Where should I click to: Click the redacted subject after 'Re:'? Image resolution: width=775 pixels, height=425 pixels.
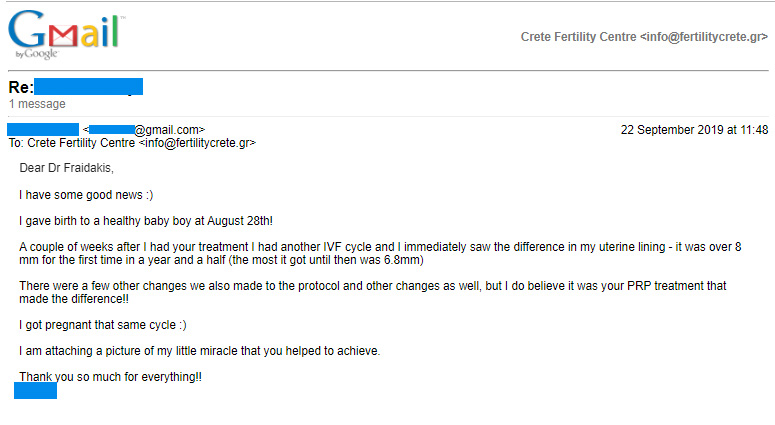pos(88,86)
